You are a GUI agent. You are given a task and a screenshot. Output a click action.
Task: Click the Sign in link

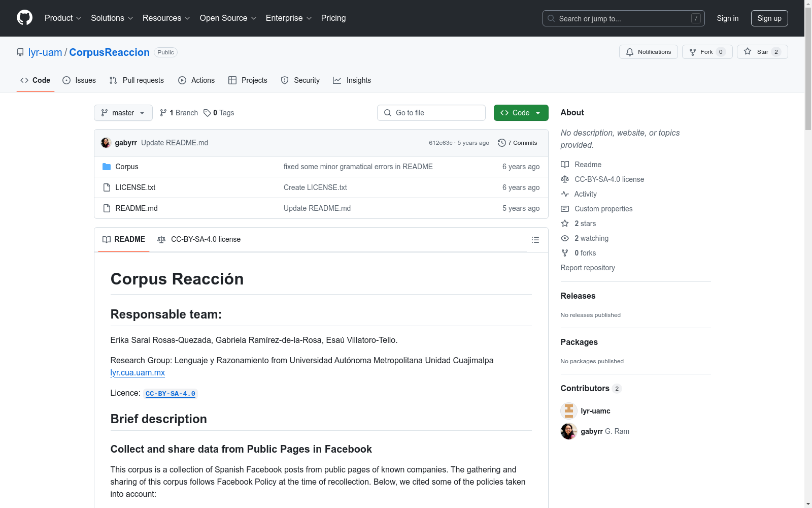[728, 18]
